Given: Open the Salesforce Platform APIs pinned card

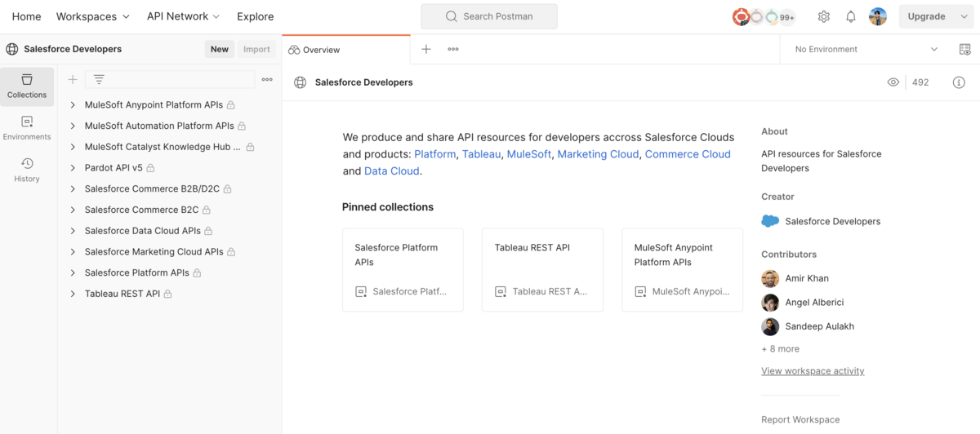Looking at the screenshot, I should 403,269.
